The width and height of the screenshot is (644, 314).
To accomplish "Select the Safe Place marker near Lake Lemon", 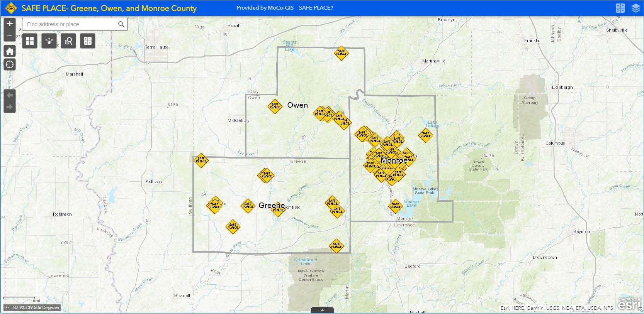I will 425,135.
